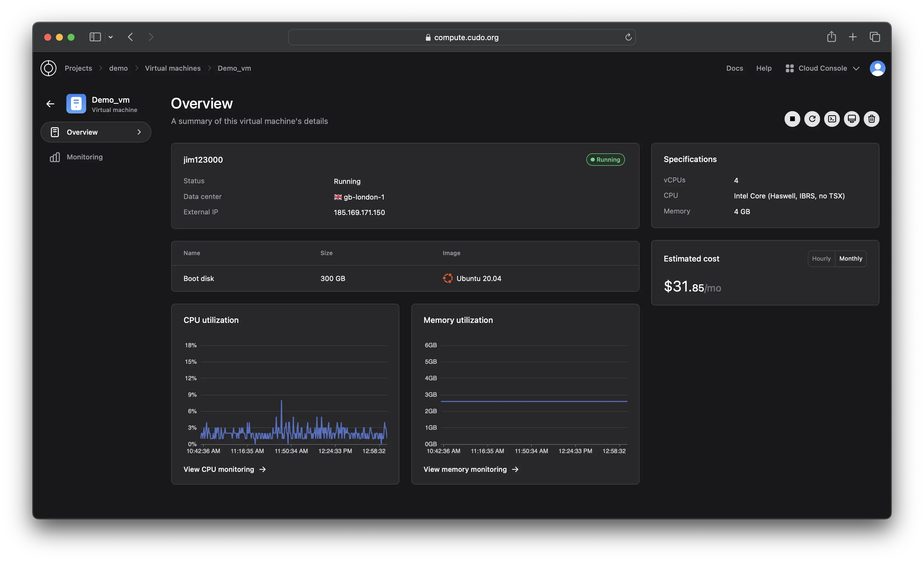Click the Overview sidebar icon
Viewport: 924px width, 562px height.
point(55,131)
